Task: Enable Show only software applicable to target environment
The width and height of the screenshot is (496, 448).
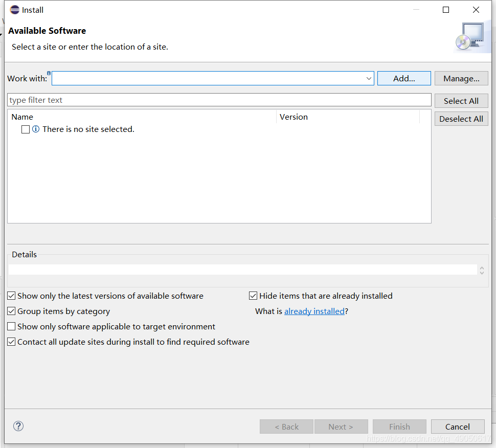Action: 11,326
